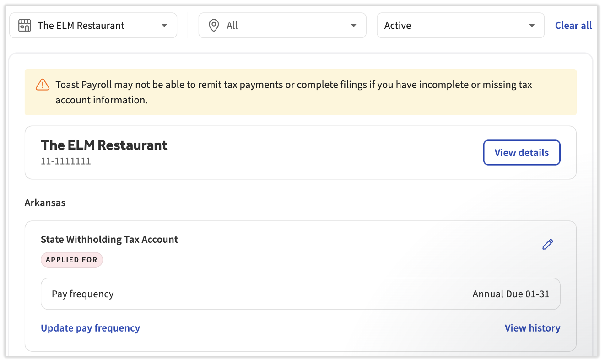Click the storefront icon in the restaurant selector
The width and height of the screenshot is (605, 364).
tap(24, 26)
